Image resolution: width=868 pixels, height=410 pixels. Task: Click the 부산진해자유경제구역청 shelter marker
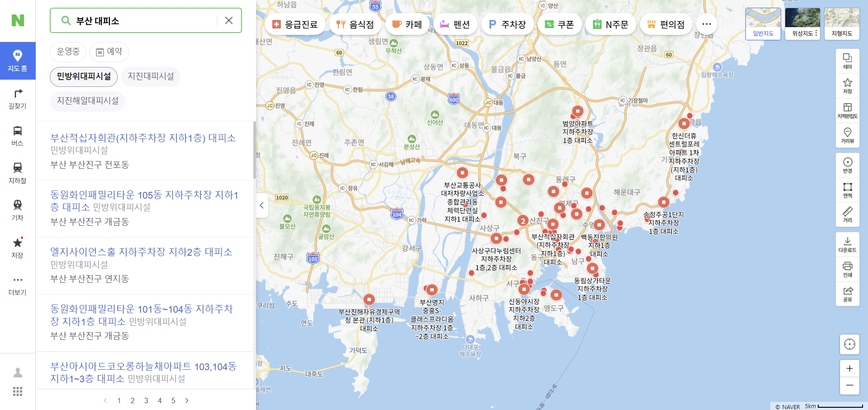click(x=369, y=299)
